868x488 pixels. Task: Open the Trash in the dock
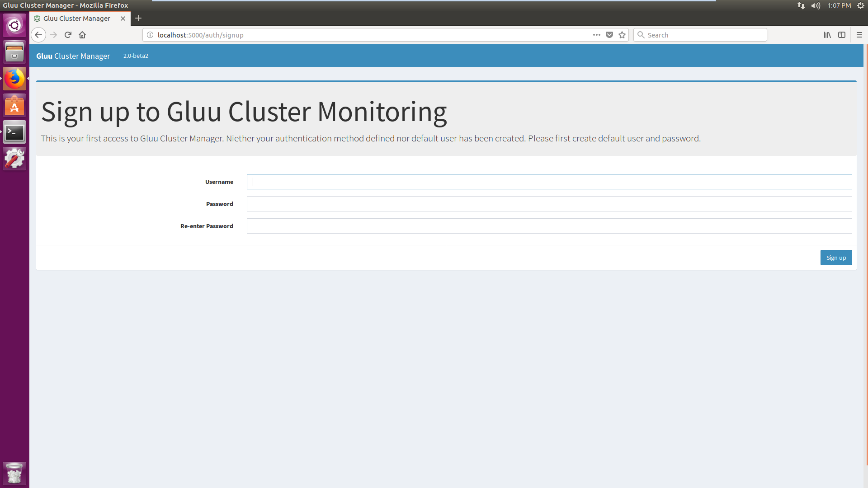(14, 473)
